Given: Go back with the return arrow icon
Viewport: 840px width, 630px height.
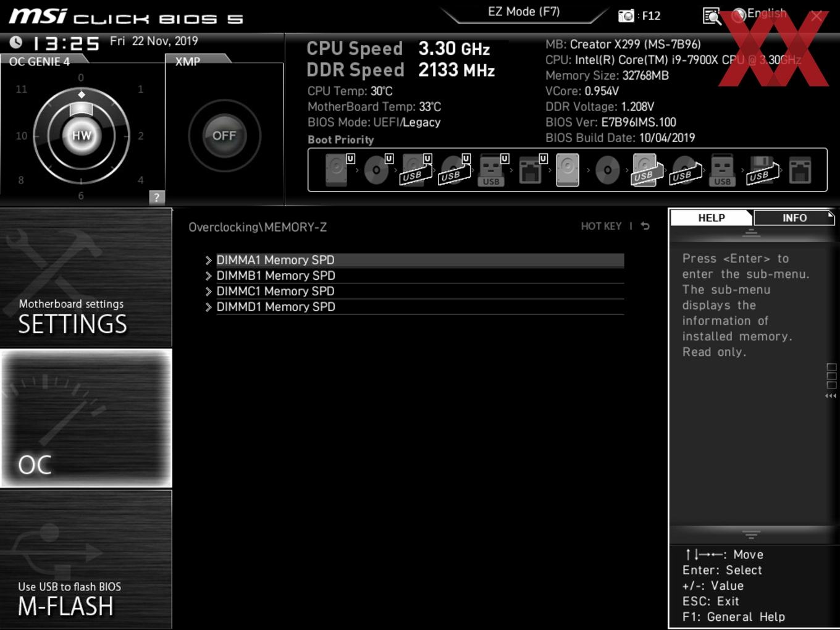Looking at the screenshot, I should click(x=645, y=226).
